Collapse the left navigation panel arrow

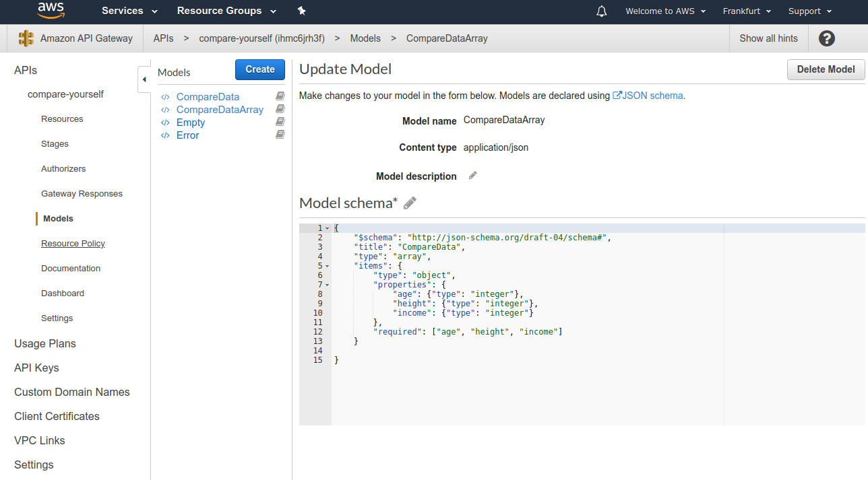(x=144, y=79)
